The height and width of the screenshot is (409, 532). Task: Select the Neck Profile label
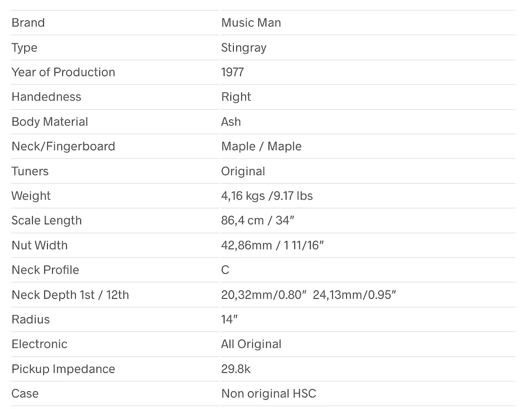(45, 270)
